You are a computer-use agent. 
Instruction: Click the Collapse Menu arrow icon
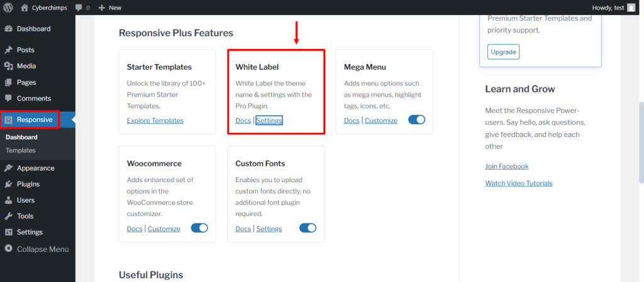8,249
